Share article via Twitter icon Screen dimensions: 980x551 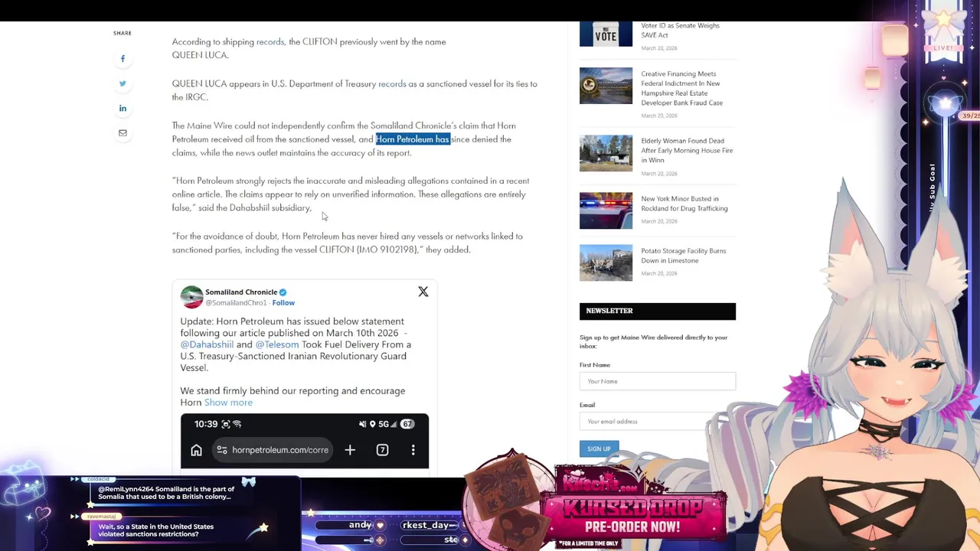122,83
